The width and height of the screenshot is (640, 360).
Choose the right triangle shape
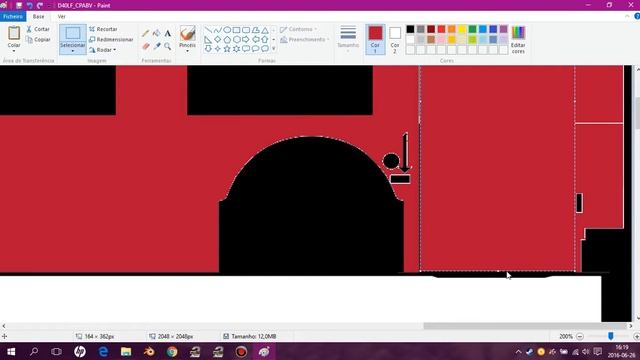pyautogui.click(x=208, y=40)
